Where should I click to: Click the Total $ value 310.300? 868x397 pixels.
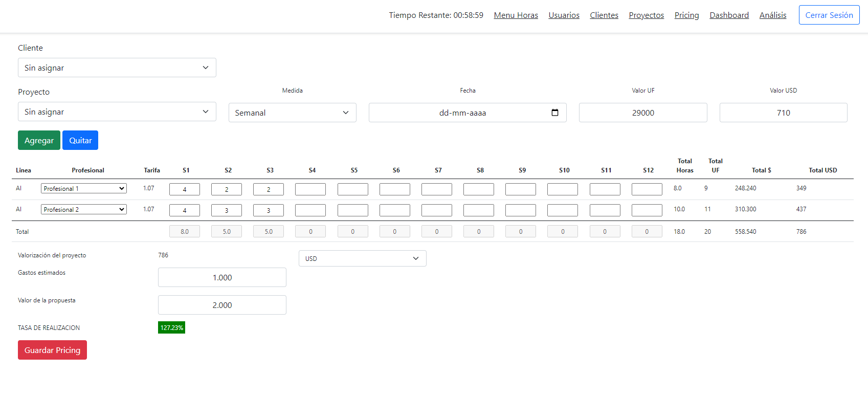pyautogui.click(x=746, y=209)
